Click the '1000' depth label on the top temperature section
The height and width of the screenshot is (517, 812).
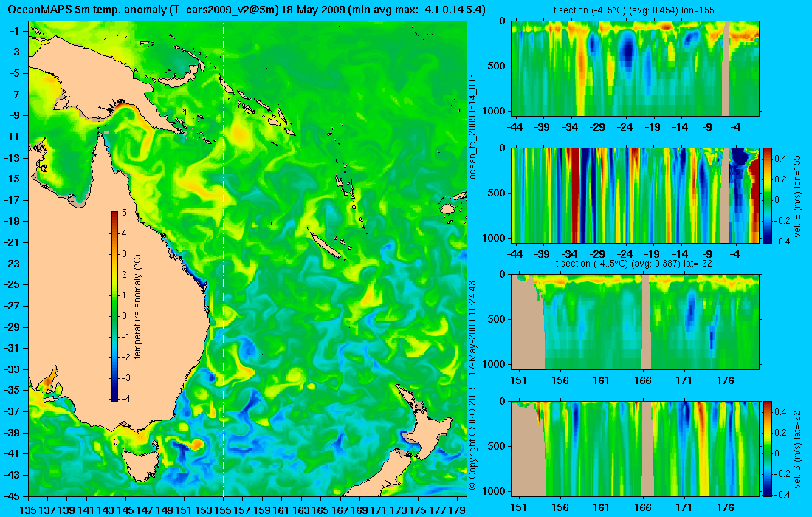click(495, 111)
